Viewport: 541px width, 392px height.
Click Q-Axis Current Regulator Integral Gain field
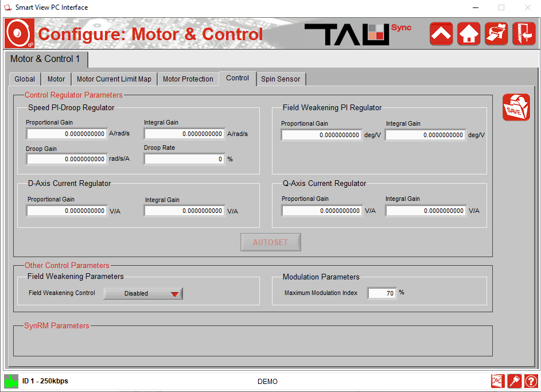pyautogui.click(x=425, y=211)
